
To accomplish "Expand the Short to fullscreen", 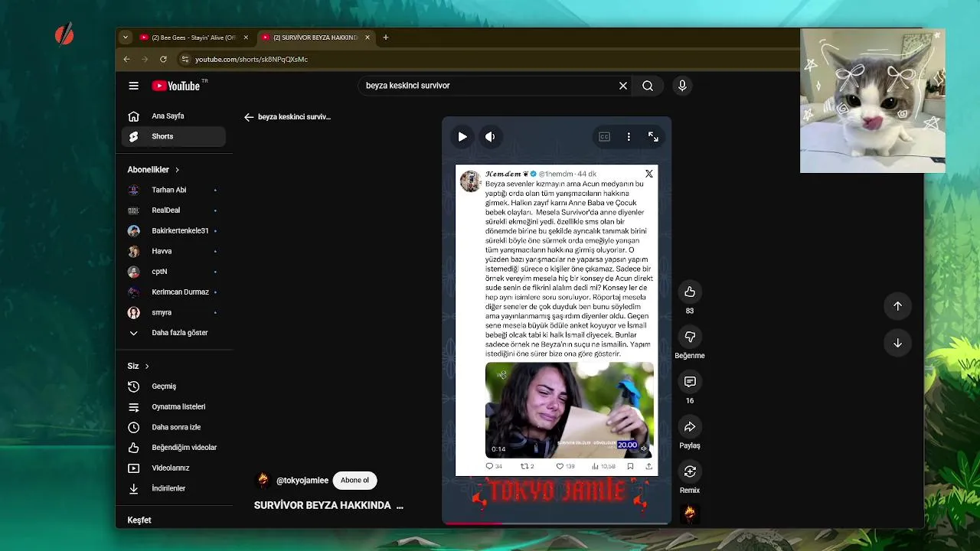I will click(653, 137).
